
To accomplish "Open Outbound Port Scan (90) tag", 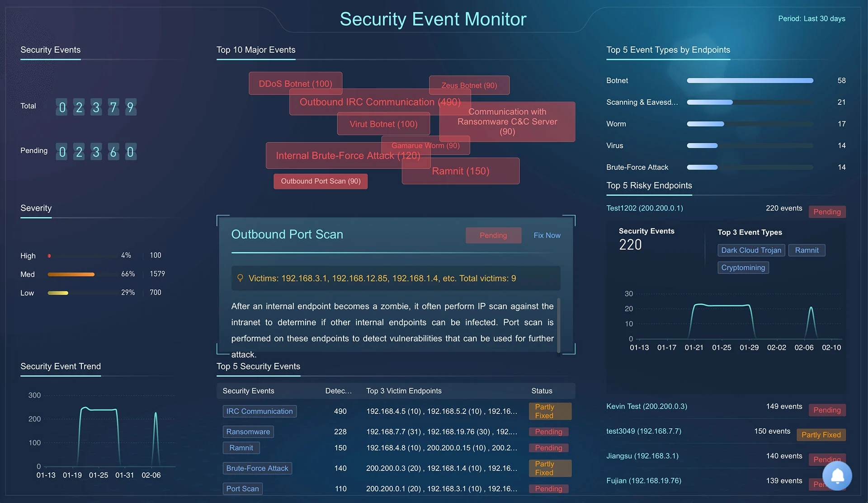I will click(320, 181).
